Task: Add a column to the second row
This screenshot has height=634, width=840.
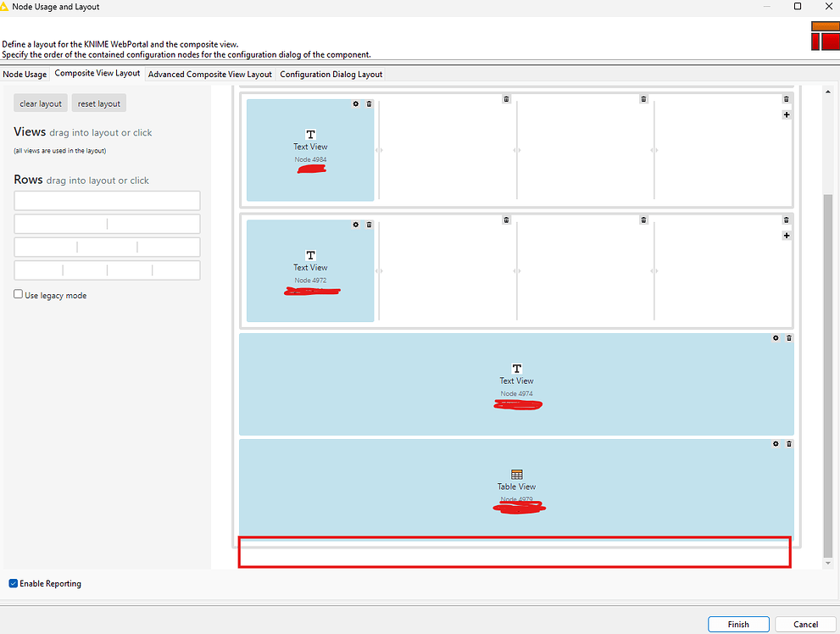Action: pos(786,236)
